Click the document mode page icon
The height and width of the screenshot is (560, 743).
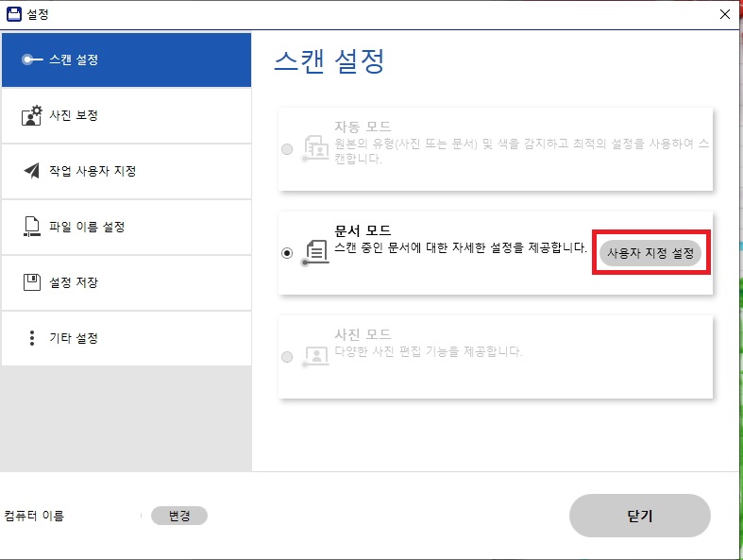pos(315,253)
